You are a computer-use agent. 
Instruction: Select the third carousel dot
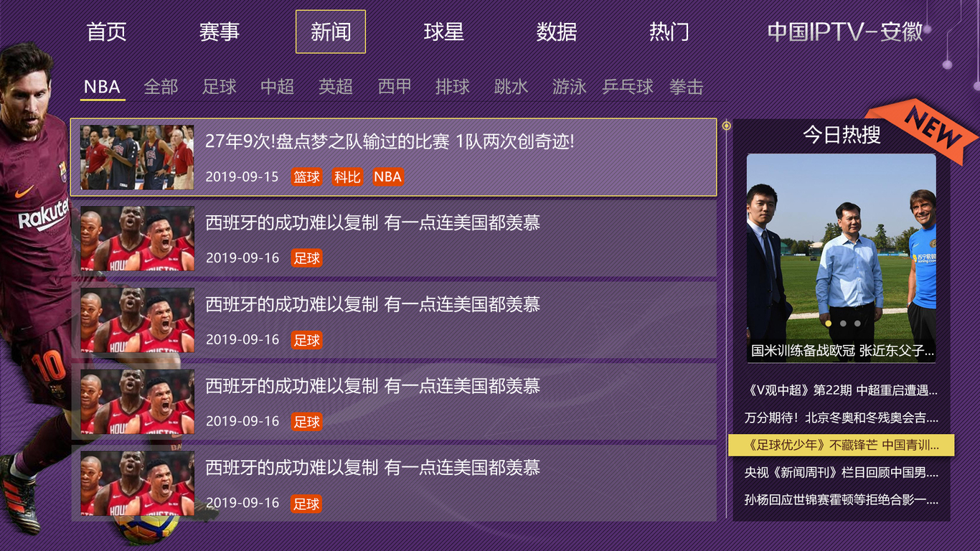click(x=857, y=324)
